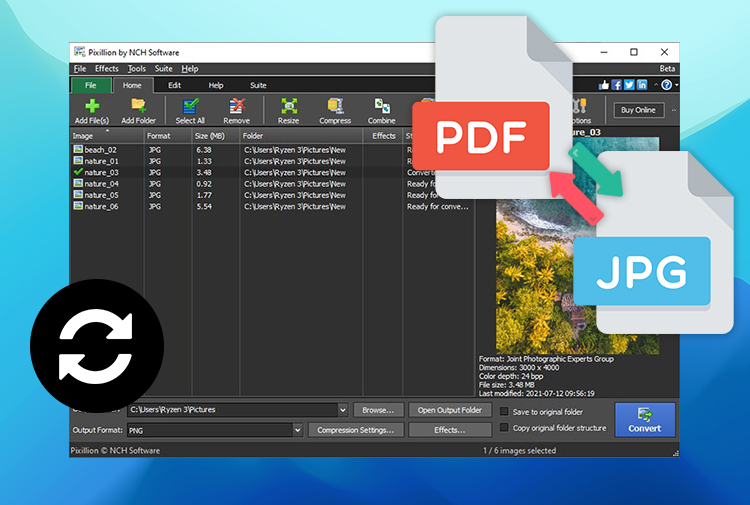Sort the list by the Folder column header

click(x=301, y=136)
